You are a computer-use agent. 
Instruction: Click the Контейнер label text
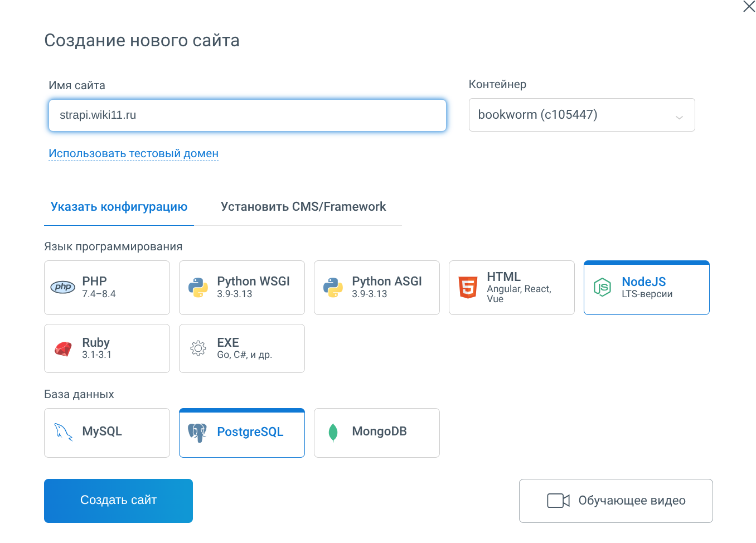497,84
